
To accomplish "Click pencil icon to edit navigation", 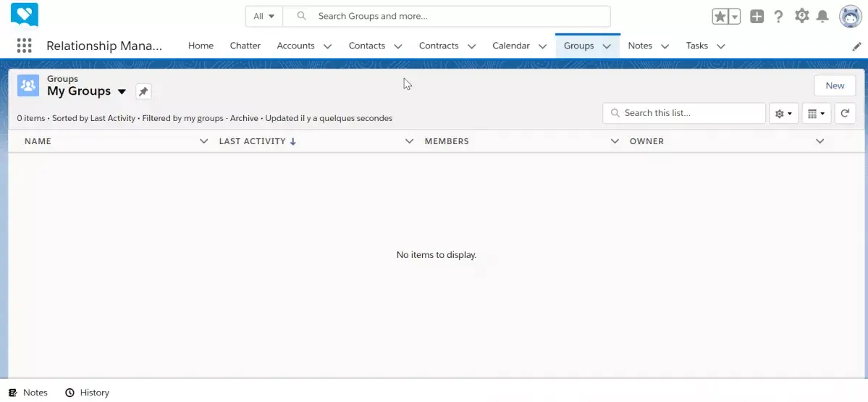I will [x=856, y=46].
